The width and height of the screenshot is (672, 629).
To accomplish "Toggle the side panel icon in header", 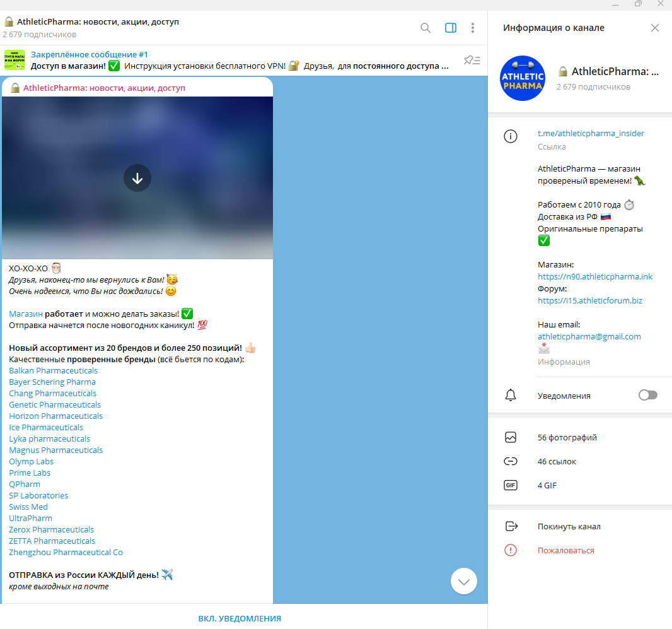I will (451, 28).
